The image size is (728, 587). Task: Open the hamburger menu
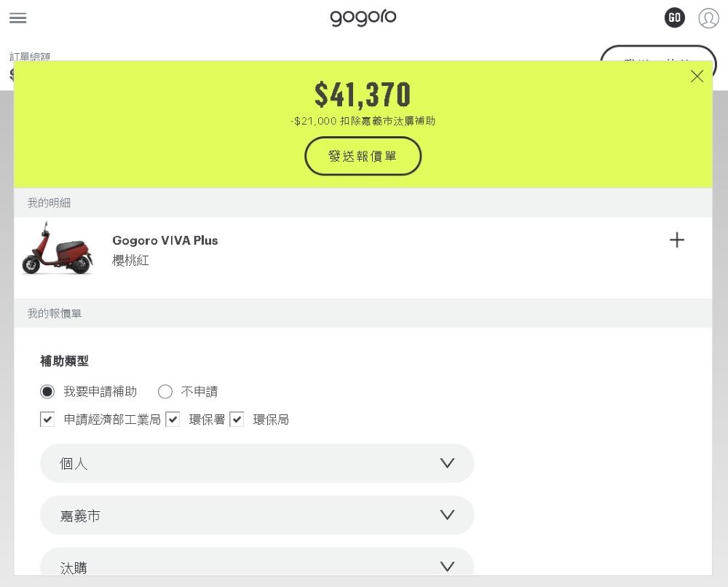[18, 18]
